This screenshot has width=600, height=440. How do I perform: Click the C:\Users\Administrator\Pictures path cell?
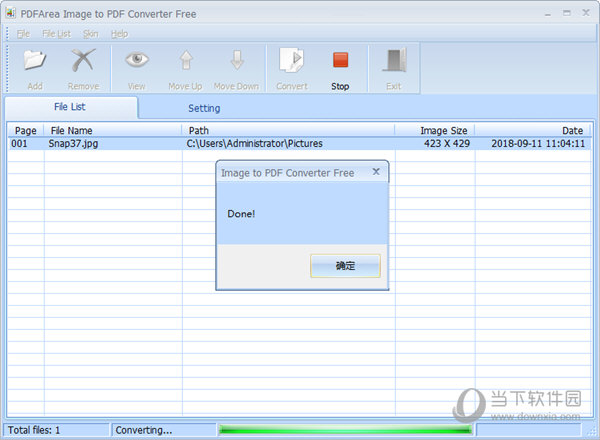[254, 143]
